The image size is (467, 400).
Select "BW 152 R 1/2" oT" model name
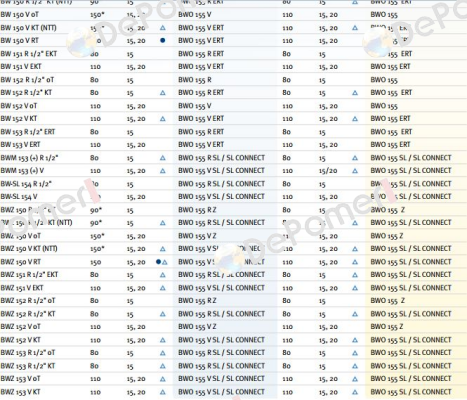(x=27, y=80)
